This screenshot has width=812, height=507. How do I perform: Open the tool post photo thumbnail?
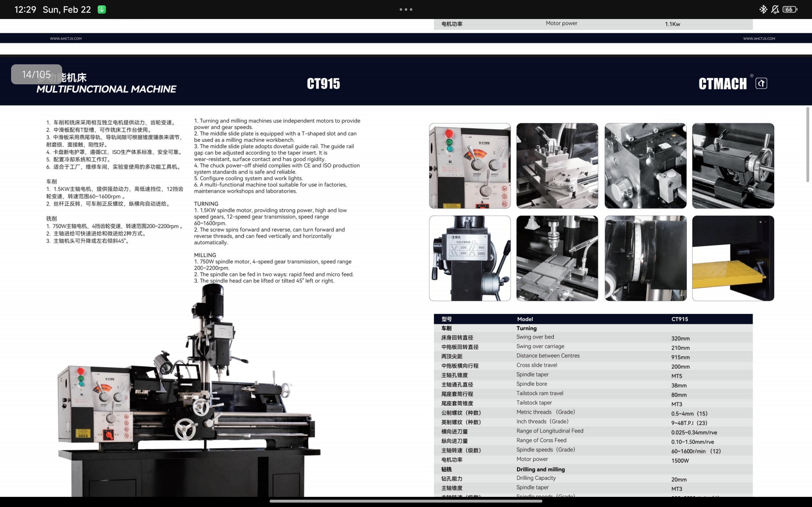[x=557, y=166]
